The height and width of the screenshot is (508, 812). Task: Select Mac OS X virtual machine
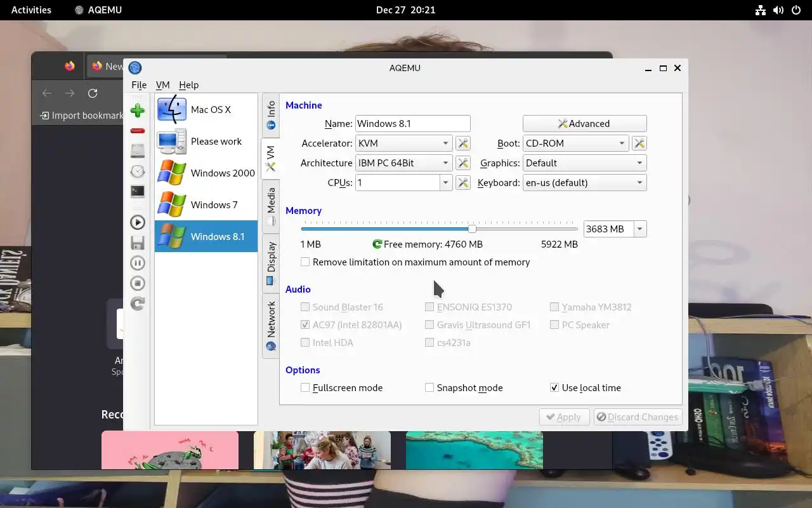click(x=206, y=109)
